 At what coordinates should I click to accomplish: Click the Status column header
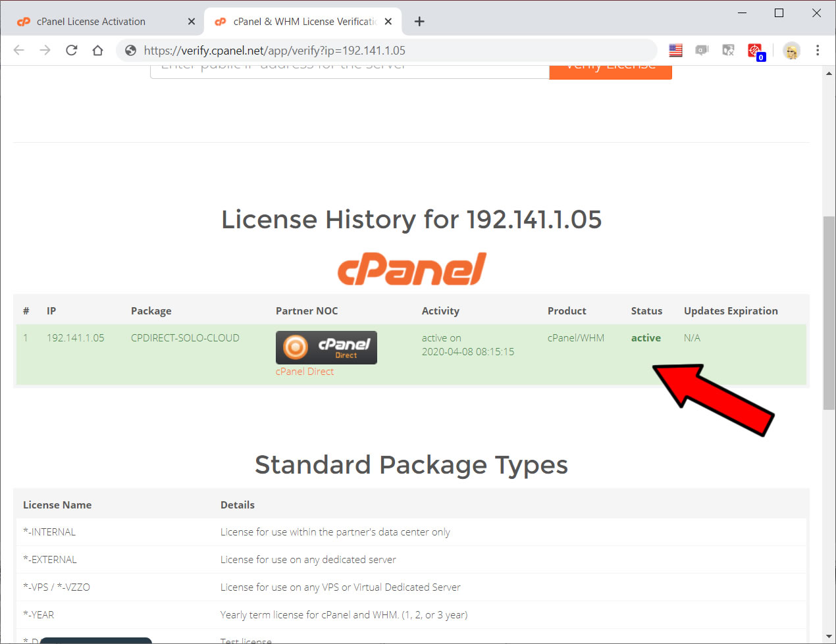click(646, 311)
